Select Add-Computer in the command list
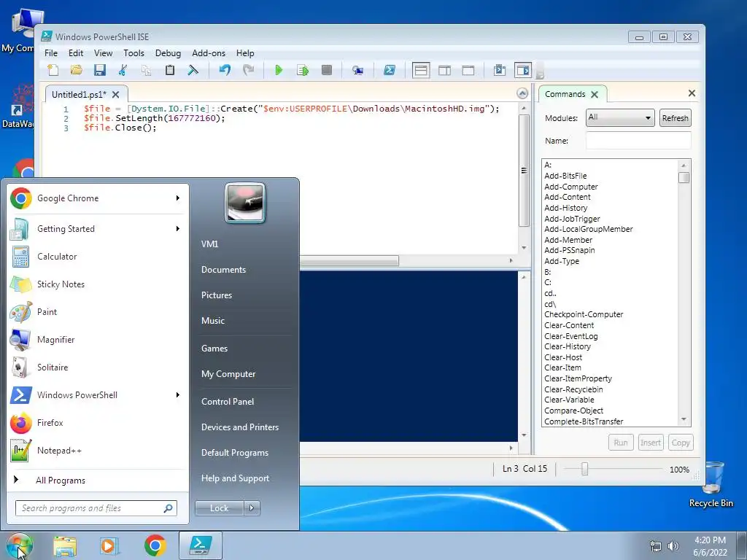 coord(570,187)
